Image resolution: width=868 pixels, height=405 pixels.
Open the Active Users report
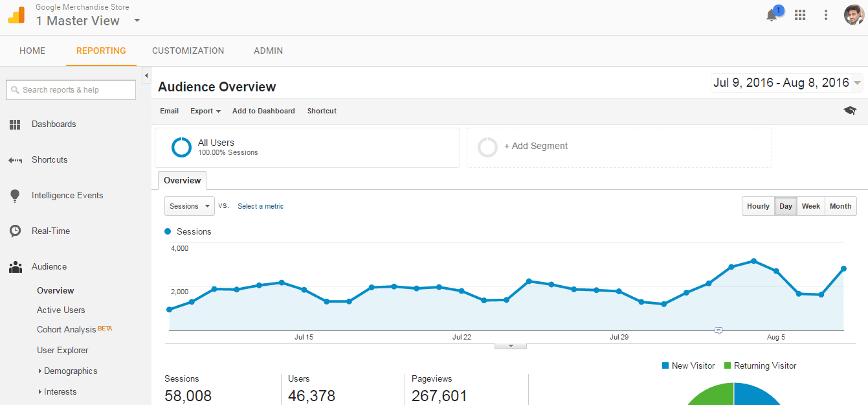pyautogui.click(x=61, y=310)
